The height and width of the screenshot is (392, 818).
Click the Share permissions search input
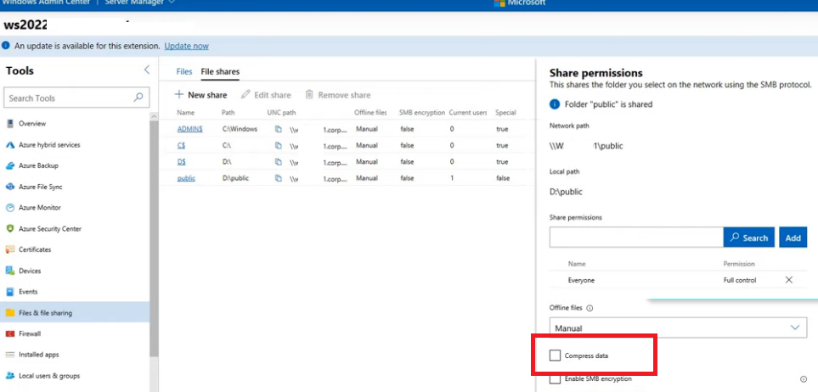tap(636, 237)
